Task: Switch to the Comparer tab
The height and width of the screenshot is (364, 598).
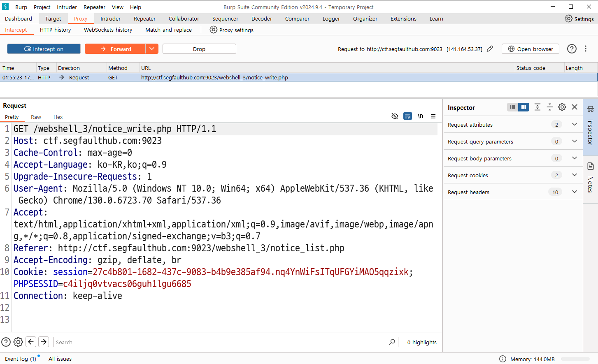Action: (x=297, y=19)
